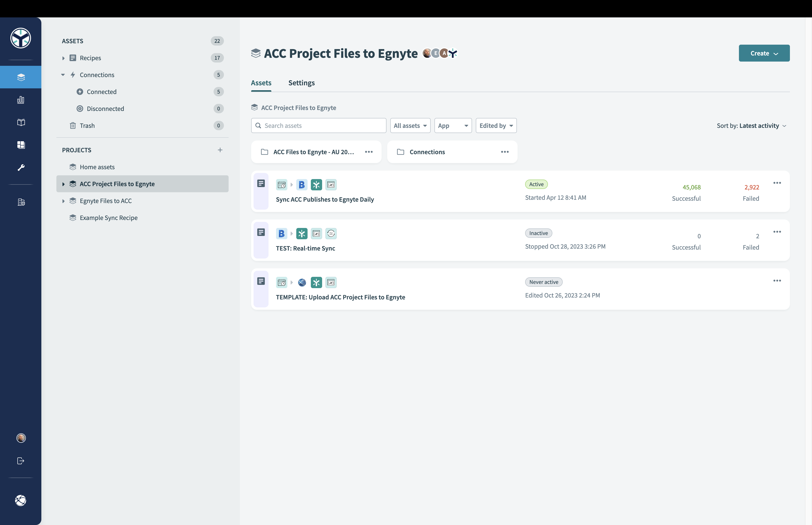
Task: Open TEST: Real-time Sync recipe
Action: [305, 248]
